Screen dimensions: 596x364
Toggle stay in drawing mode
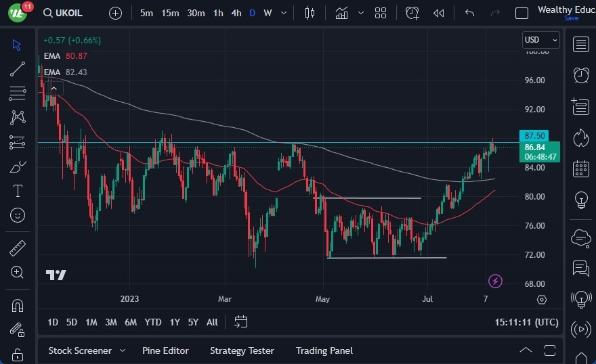click(18, 329)
